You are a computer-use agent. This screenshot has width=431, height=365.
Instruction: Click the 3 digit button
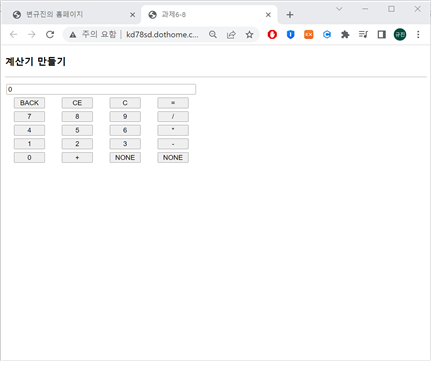[x=125, y=144]
